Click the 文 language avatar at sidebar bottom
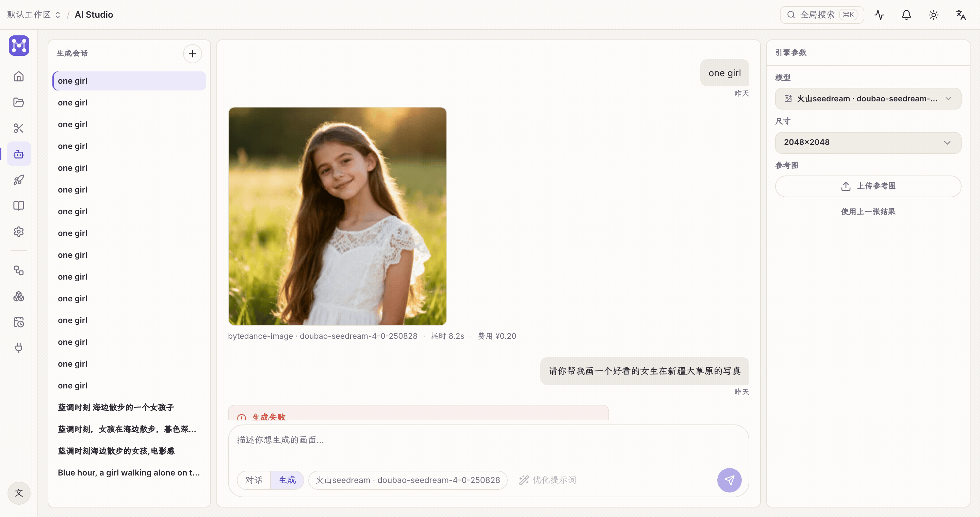 click(x=19, y=493)
